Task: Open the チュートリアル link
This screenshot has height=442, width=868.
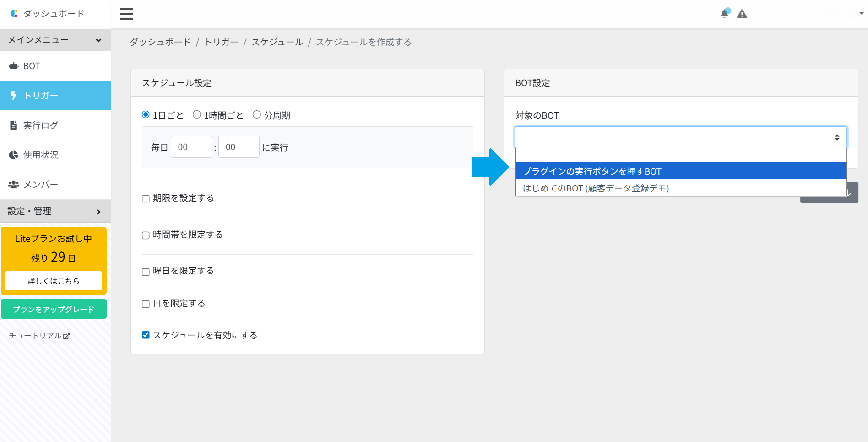Action: tap(39, 336)
